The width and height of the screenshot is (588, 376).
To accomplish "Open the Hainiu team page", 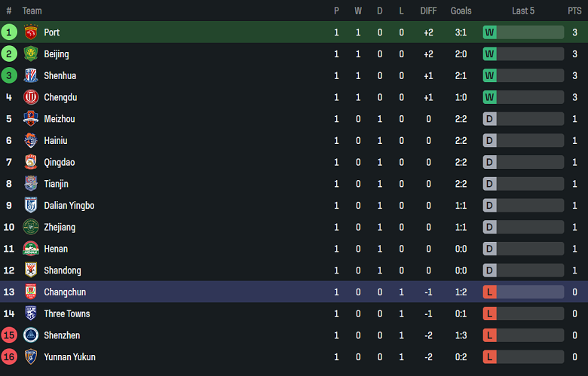I will pos(57,141).
